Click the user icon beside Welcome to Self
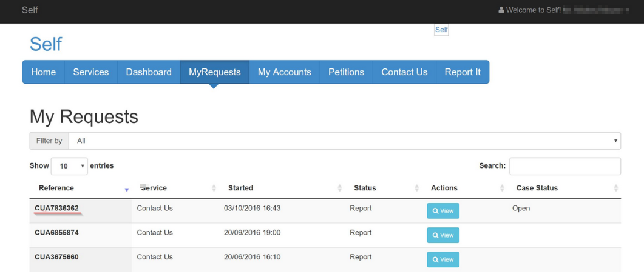This screenshot has width=644, height=277. click(501, 10)
